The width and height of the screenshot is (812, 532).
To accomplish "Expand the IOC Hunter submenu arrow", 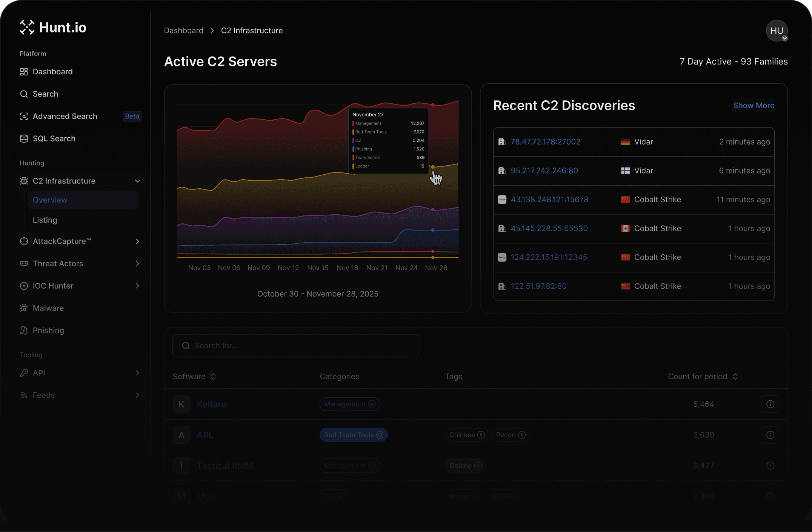I will (x=137, y=286).
